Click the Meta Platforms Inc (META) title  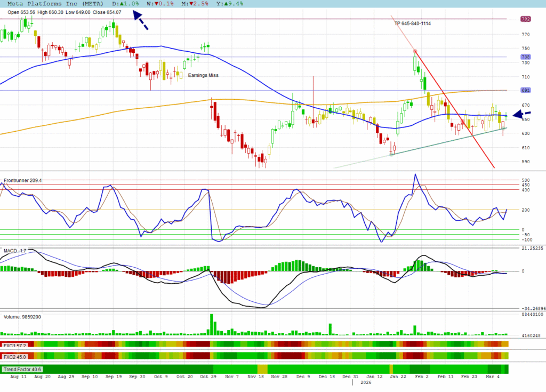click(x=59, y=3)
